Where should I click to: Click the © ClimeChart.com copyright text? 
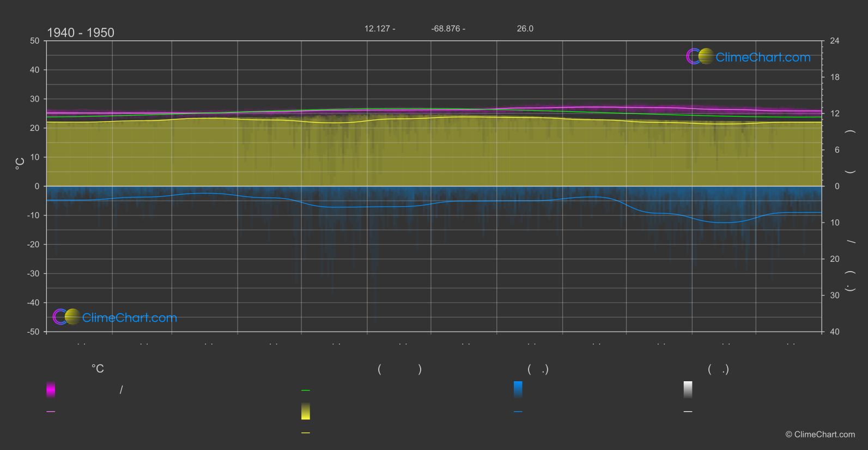820,435
